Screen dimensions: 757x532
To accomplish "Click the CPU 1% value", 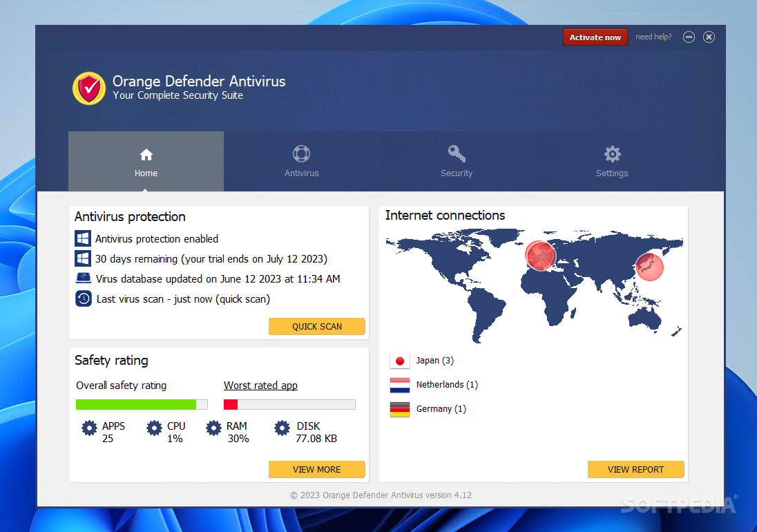I will (175, 438).
